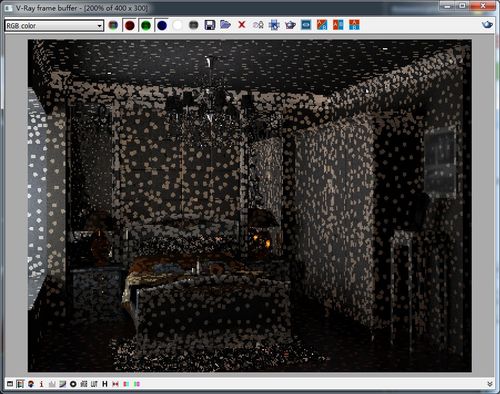Show the color corrections control window
This screenshot has height=394, width=500.
pos(10,384)
